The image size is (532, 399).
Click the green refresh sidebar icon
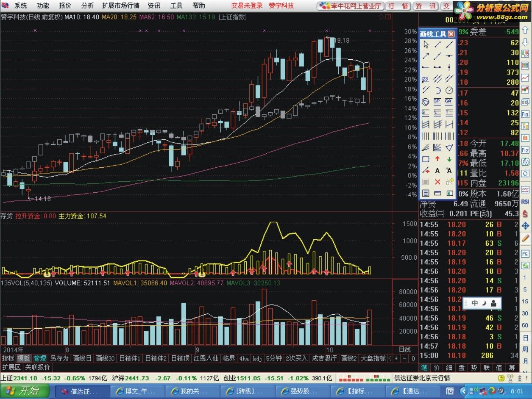pos(525,266)
